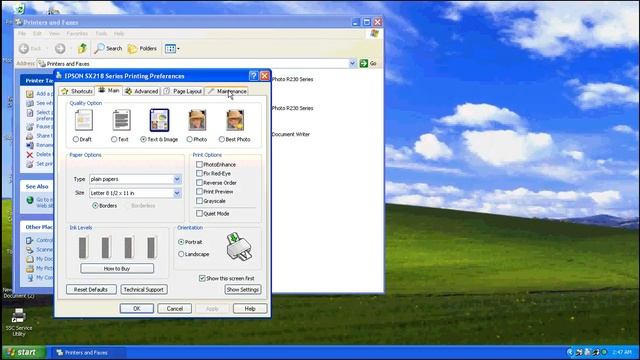Click the Windows Start button

coord(23,352)
